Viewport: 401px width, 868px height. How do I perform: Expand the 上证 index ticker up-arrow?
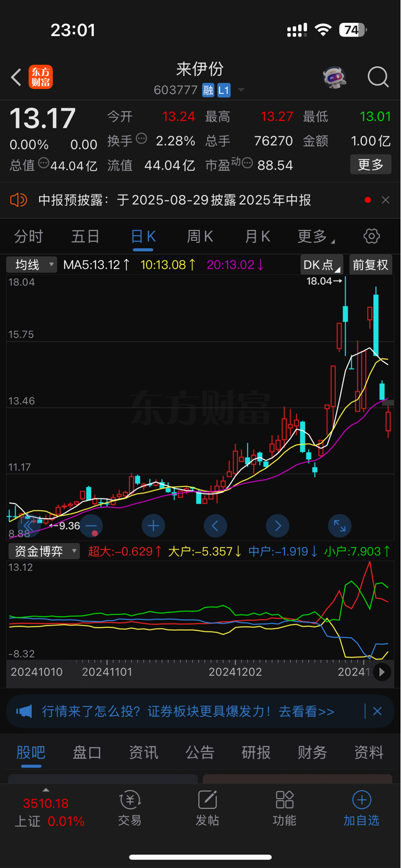(45, 790)
